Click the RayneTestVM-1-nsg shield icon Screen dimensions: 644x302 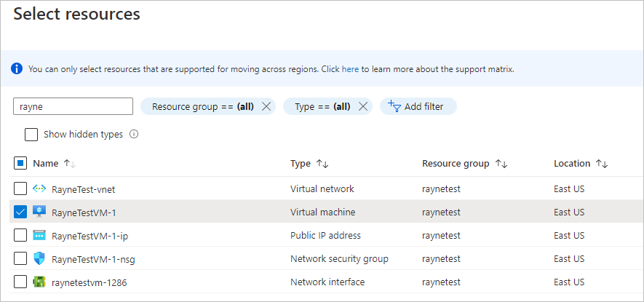39,258
